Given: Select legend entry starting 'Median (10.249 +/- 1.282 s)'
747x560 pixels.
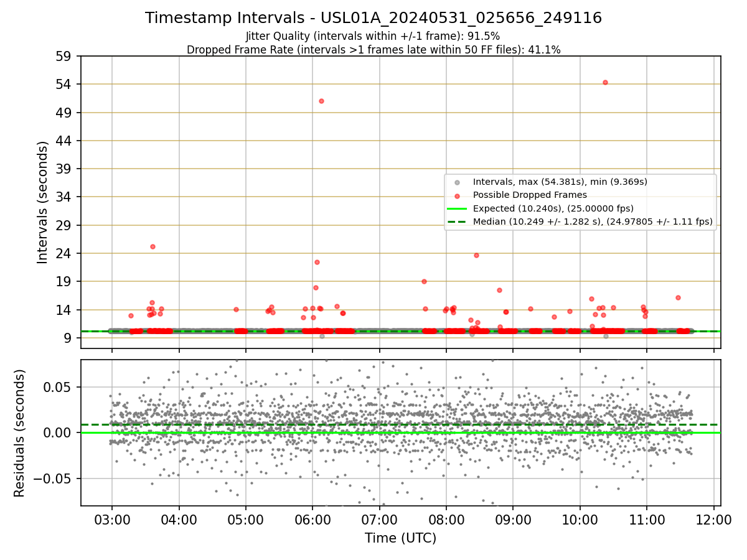Looking at the screenshot, I should [593, 221].
